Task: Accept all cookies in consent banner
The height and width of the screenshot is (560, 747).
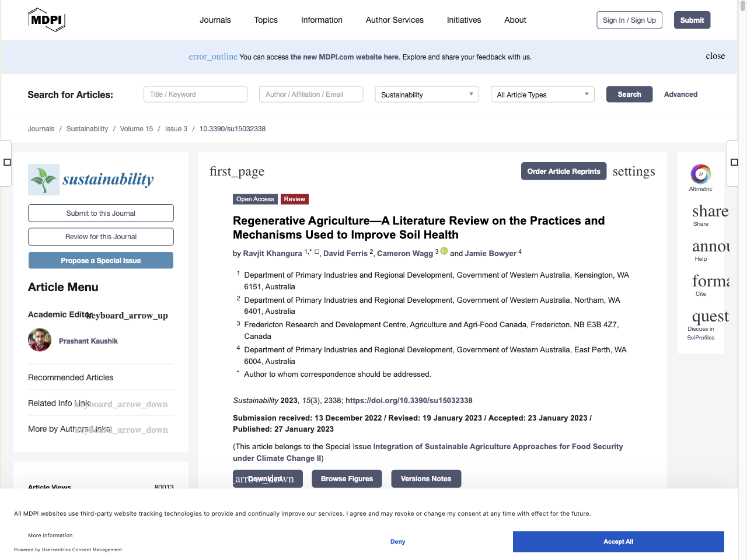Action: click(618, 541)
